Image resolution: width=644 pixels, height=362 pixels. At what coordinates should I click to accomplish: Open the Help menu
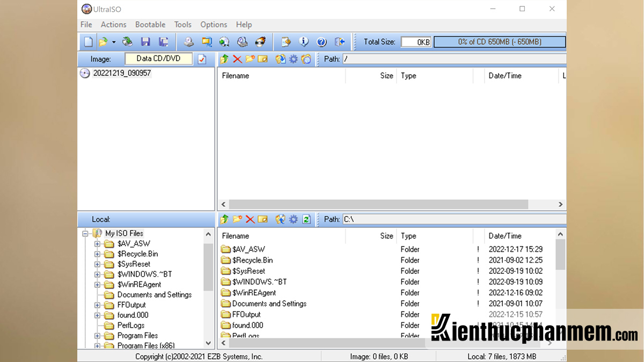pyautogui.click(x=244, y=25)
